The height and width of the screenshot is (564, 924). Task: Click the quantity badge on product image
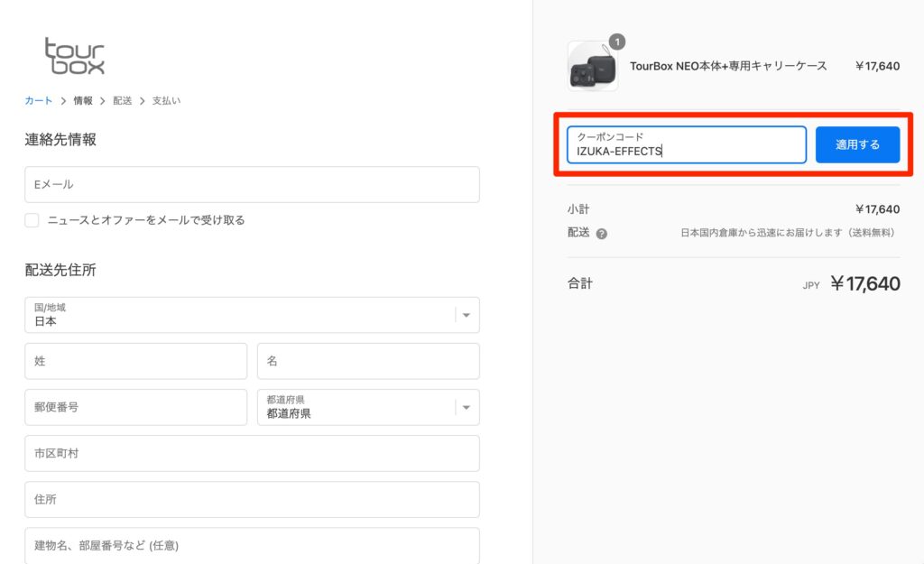point(617,42)
